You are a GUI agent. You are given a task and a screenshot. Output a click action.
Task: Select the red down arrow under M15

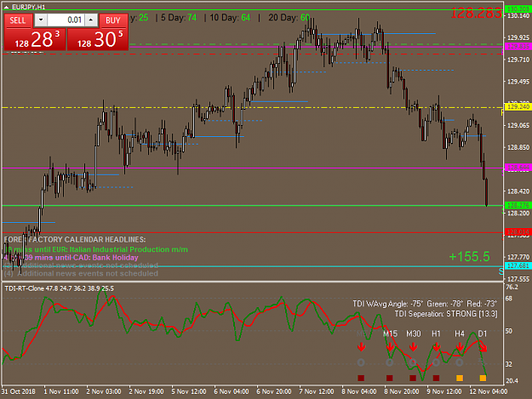[390, 347]
